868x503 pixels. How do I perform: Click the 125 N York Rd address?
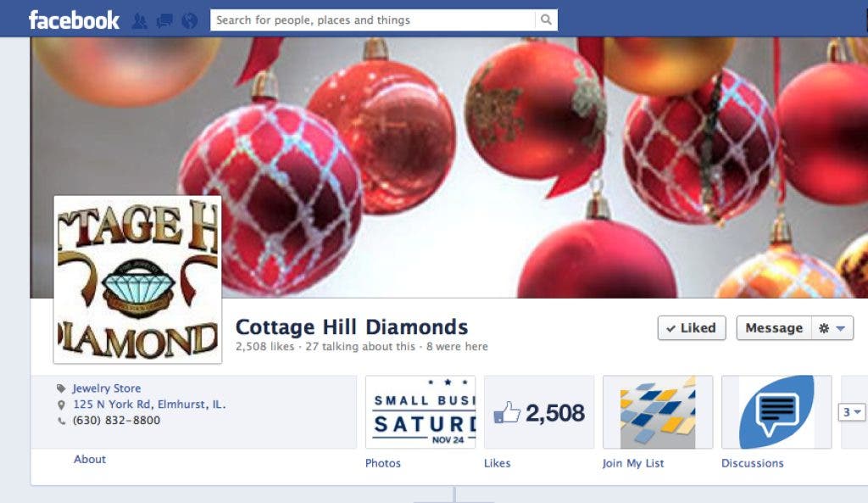(x=149, y=405)
